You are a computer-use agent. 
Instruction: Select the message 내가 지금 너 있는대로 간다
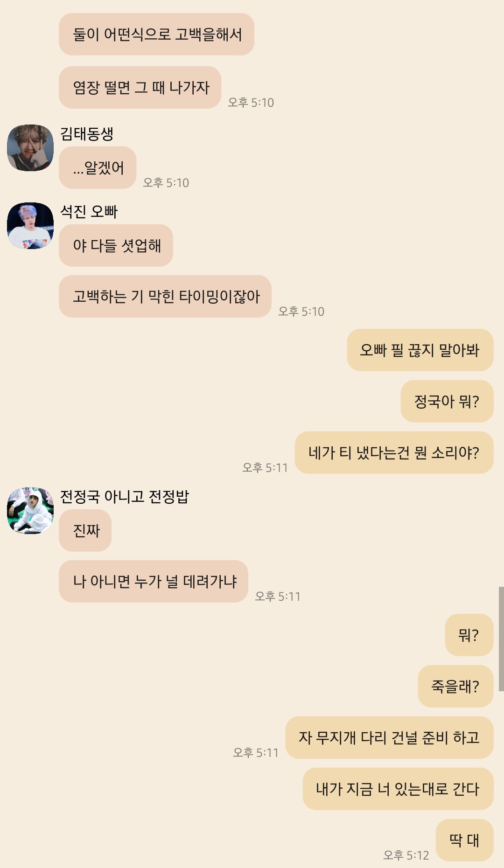point(398,789)
